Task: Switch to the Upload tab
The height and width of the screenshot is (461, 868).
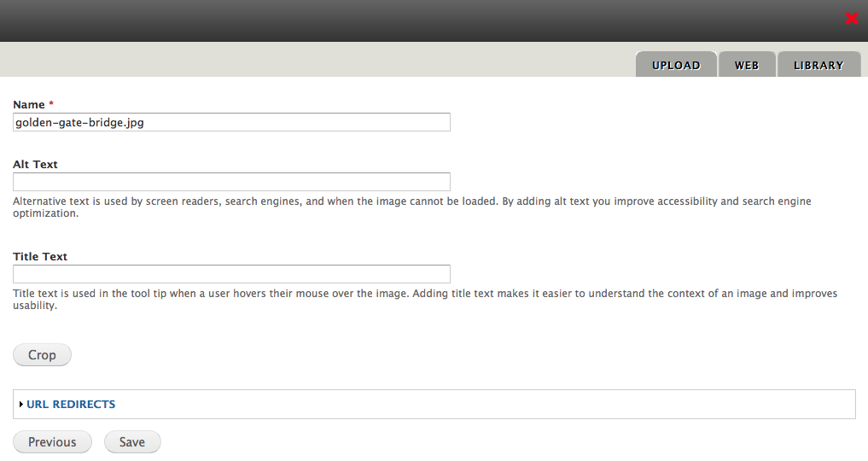Action: pos(675,65)
